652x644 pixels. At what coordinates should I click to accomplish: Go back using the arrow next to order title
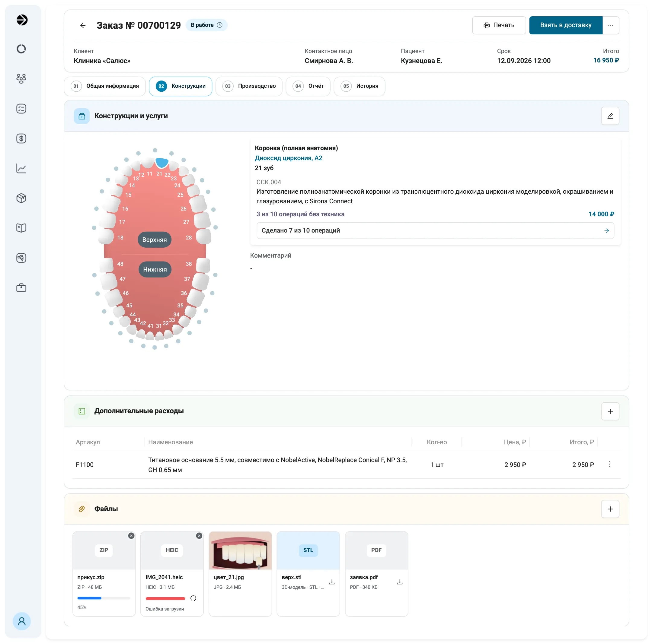point(83,25)
